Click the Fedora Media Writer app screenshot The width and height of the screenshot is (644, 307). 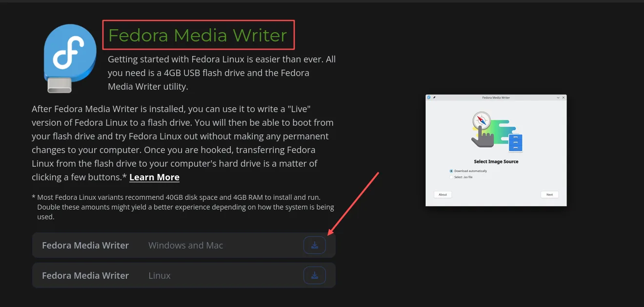click(496, 150)
